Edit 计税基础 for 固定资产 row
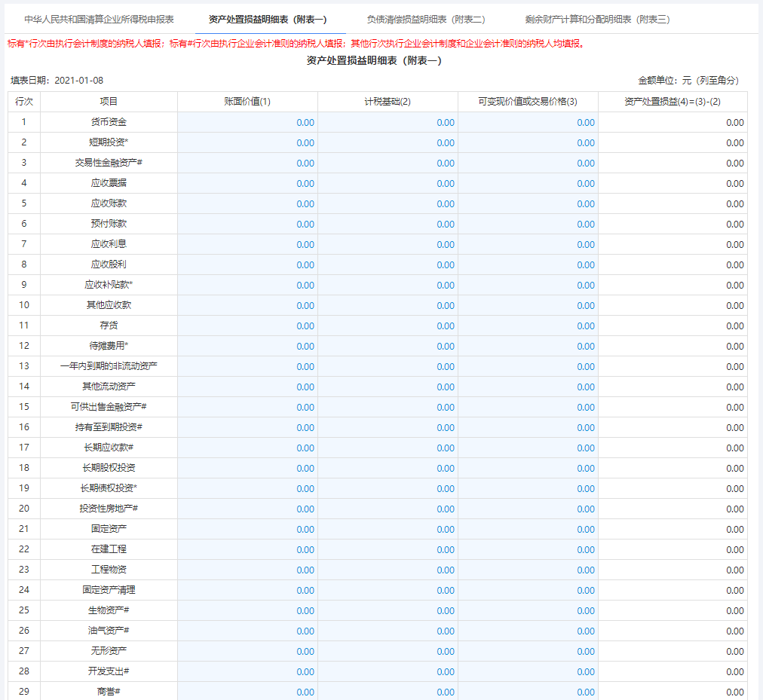Image resolution: width=763 pixels, height=700 pixels. coord(388,529)
